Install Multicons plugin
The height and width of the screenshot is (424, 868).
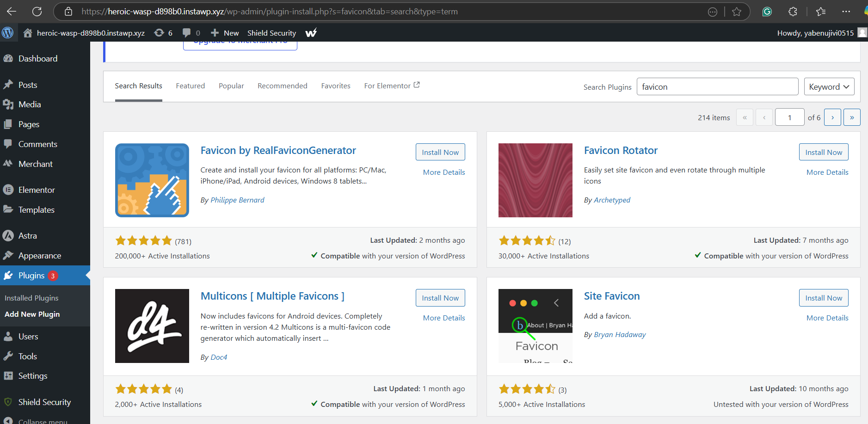coord(440,298)
